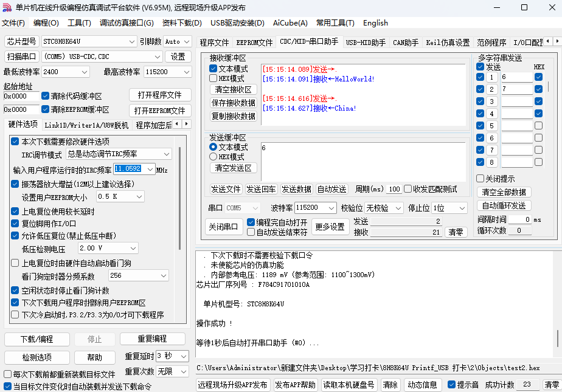Uncheck 本次下载需要修改硬件选项
Image resolution: width=562 pixels, height=392 pixels.
click(x=15, y=142)
